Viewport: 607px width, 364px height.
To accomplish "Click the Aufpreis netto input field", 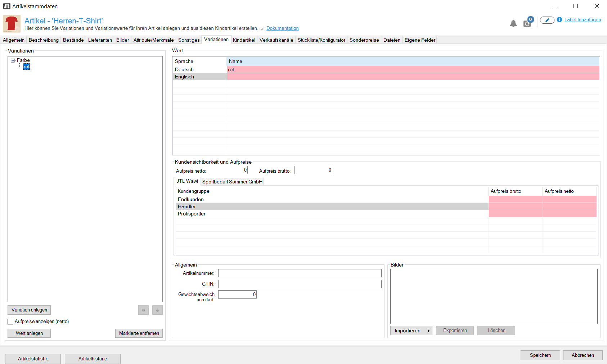I will 229,170.
